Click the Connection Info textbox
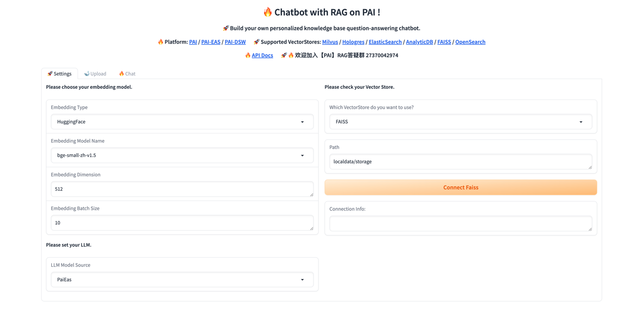Viewport: 644px width, 318px height. point(460,223)
